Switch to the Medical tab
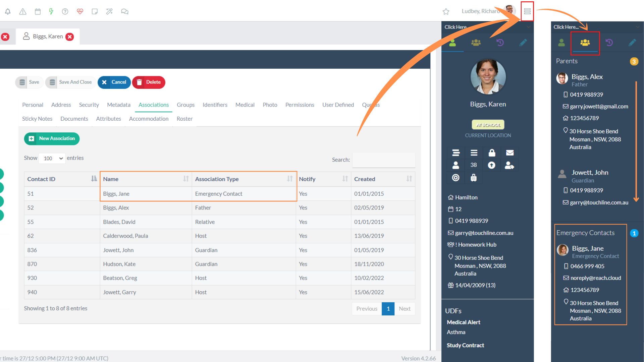This screenshot has height=362, width=644. point(245,105)
